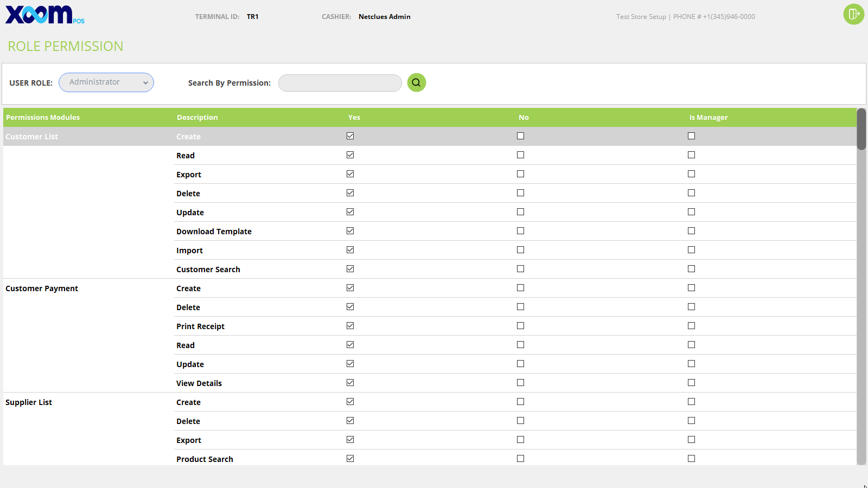868x488 pixels.
Task: Click the Is Manager column header
Action: pos(709,117)
